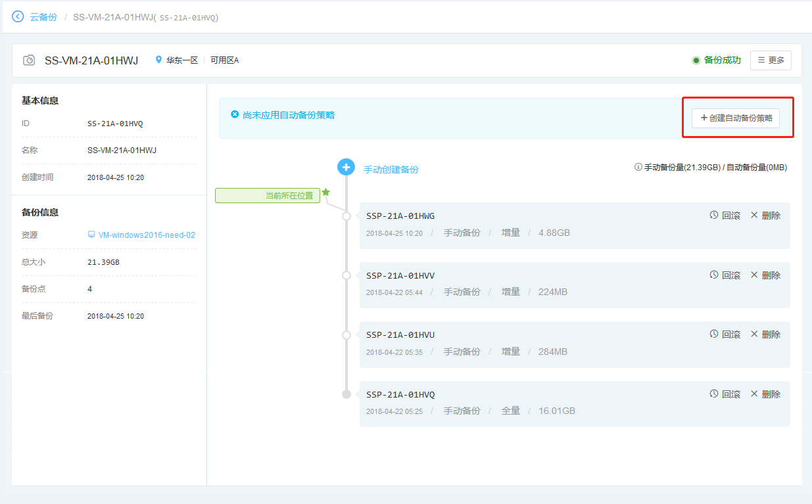
Task: Select timeline node for SSP-21A-01HVQ full backup
Action: (346, 394)
